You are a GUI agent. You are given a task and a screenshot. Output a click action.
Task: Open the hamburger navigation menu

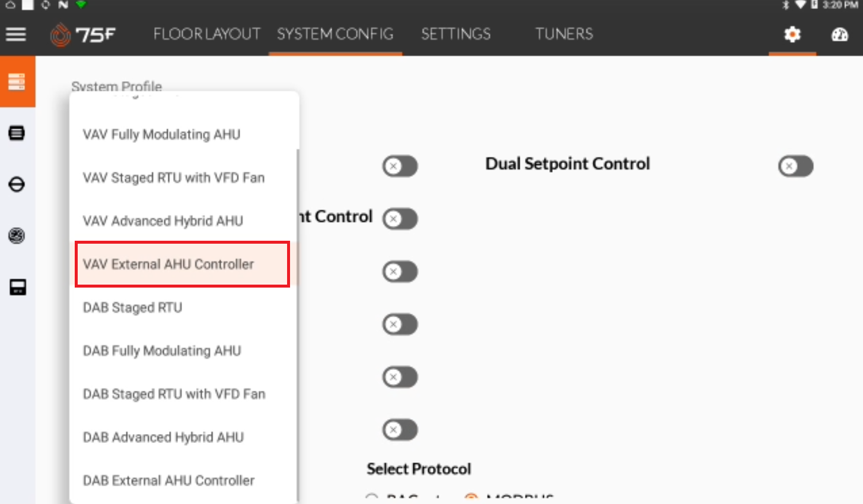click(x=16, y=34)
